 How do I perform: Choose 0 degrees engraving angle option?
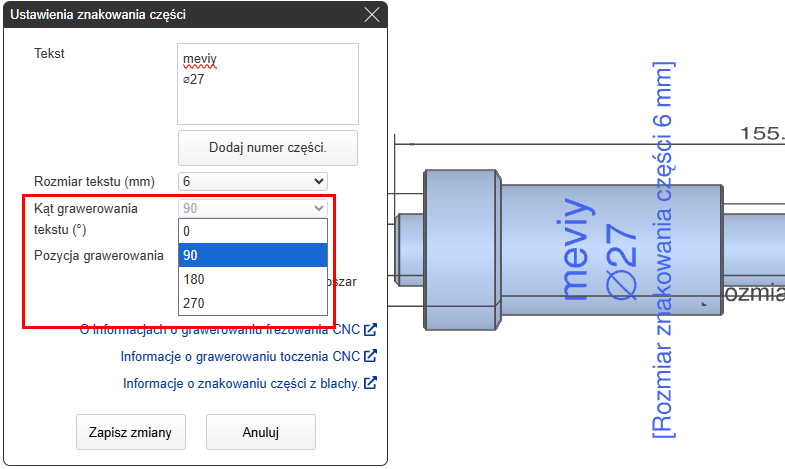tap(253, 231)
